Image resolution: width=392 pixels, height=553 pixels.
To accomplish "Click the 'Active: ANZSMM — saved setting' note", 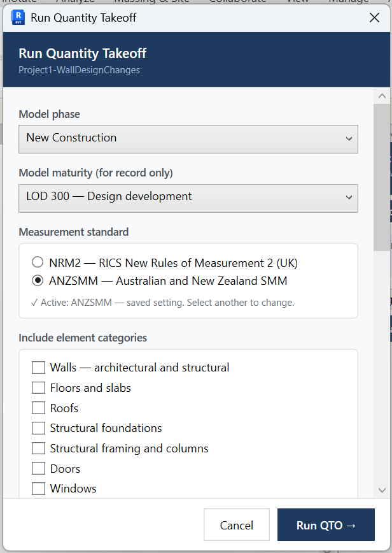I will click(x=163, y=303).
